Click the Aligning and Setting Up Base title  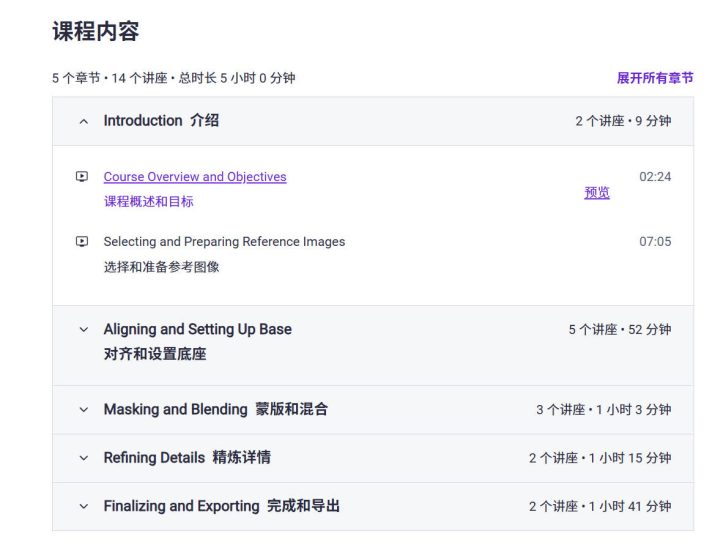click(197, 329)
